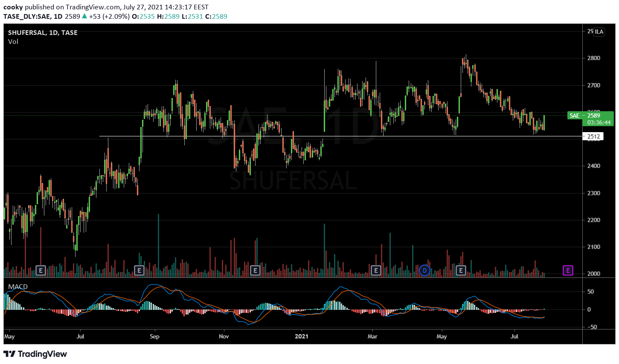The height and width of the screenshot is (364, 619).
Task: Click the Vol indicator legend
Action: coord(13,42)
